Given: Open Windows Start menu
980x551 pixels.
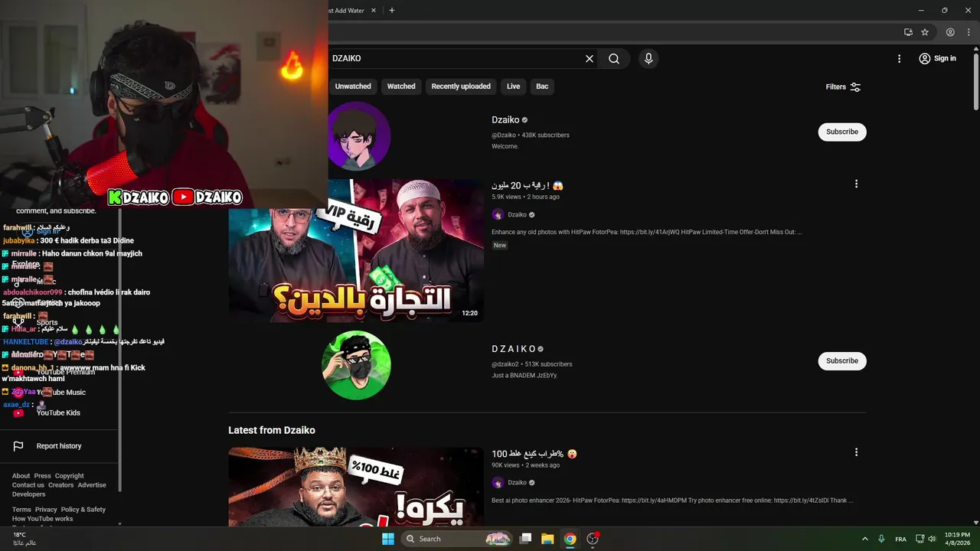Looking at the screenshot, I should [388, 539].
